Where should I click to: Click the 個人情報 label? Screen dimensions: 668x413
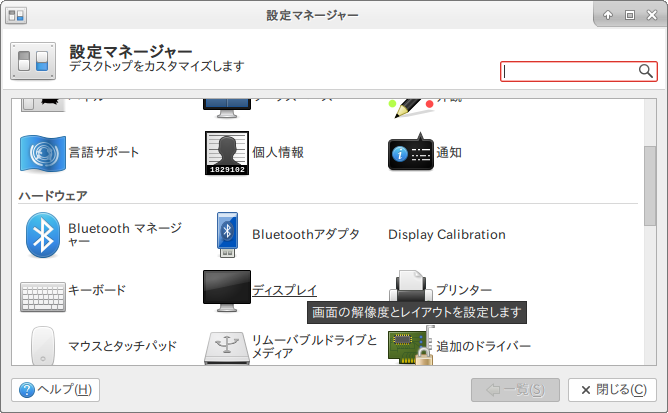coord(278,153)
